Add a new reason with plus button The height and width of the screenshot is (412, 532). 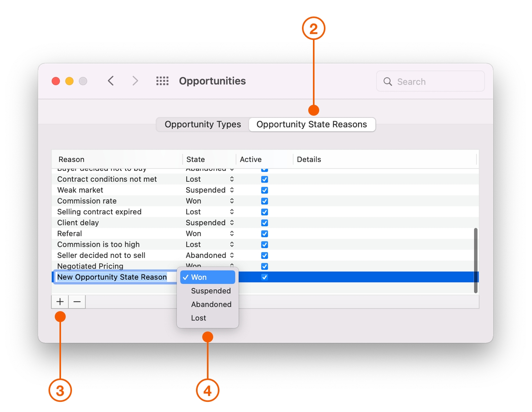tap(60, 302)
